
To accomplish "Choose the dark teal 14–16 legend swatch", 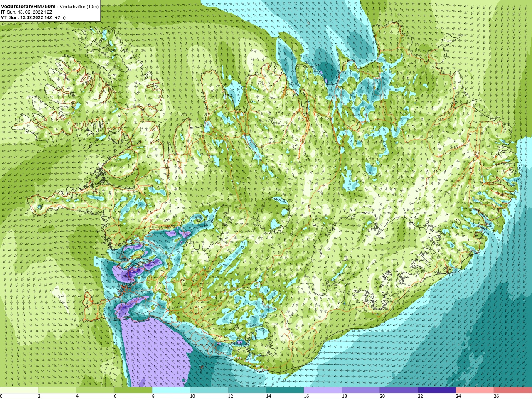I will [285, 390].
